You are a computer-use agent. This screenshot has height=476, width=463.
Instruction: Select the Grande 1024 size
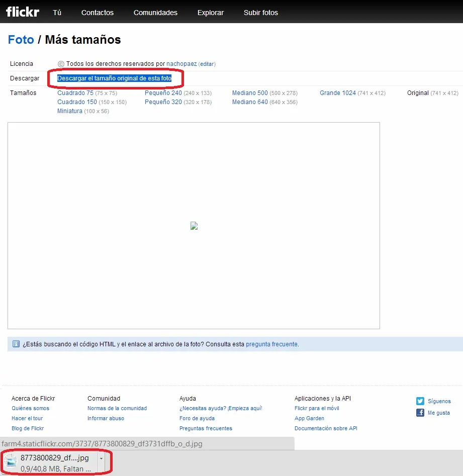coord(338,93)
